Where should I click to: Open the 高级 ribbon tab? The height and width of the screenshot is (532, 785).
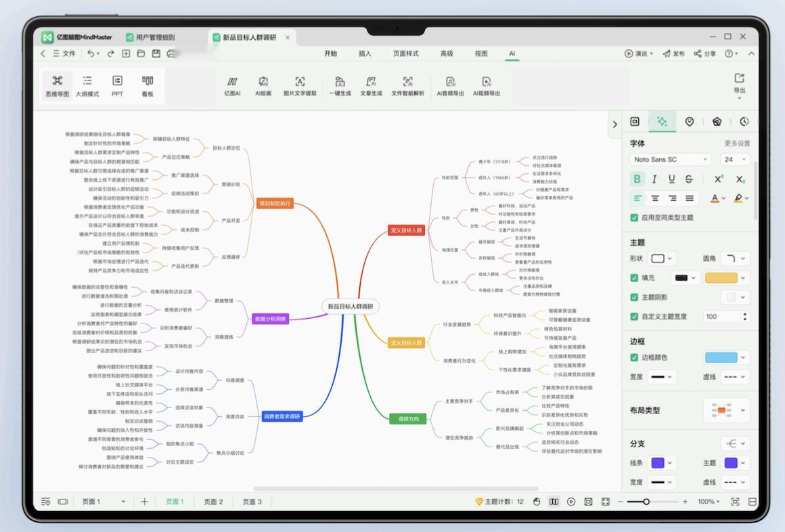point(447,53)
